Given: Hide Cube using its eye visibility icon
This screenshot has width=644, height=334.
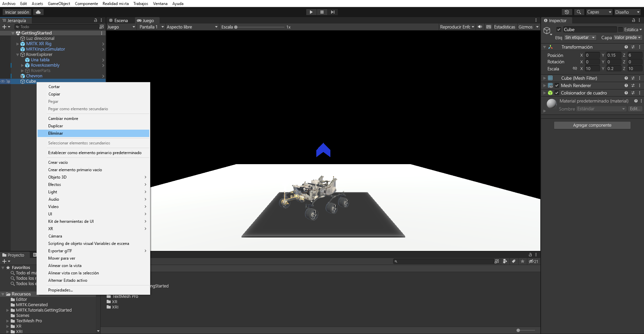Looking at the screenshot, I should coord(3,81).
